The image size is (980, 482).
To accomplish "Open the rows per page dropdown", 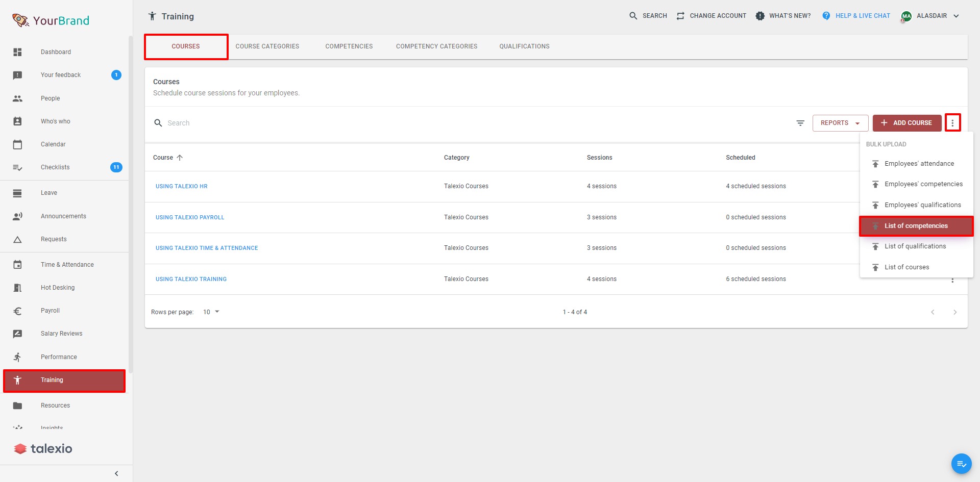I will [211, 312].
